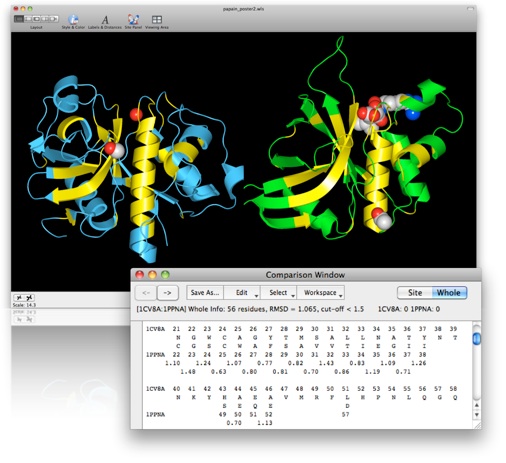Go to previous comparison with <- button
Screen dimensions: 506x463
[146, 293]
